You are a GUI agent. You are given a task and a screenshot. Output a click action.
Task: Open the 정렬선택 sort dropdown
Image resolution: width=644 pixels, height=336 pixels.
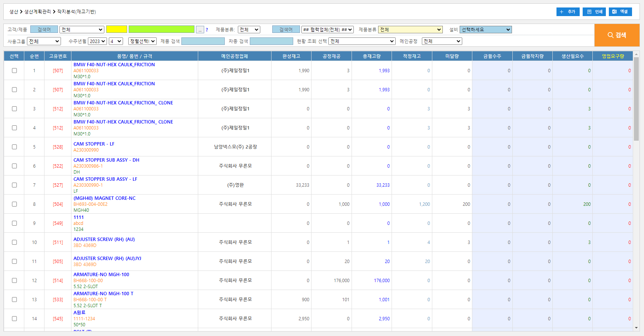coord(142,41)
